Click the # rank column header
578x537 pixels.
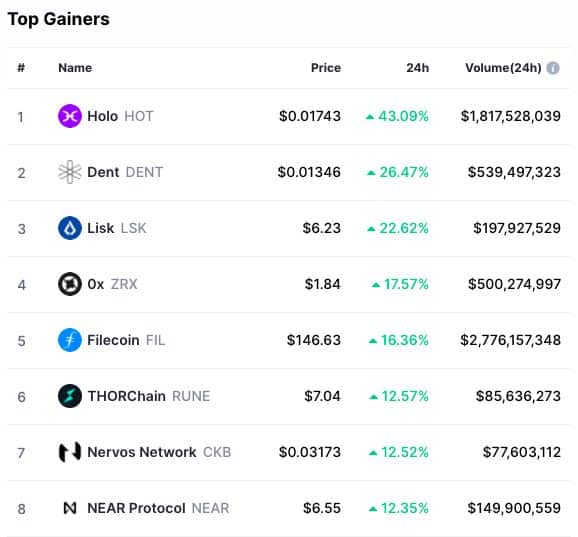coord(21,68)
